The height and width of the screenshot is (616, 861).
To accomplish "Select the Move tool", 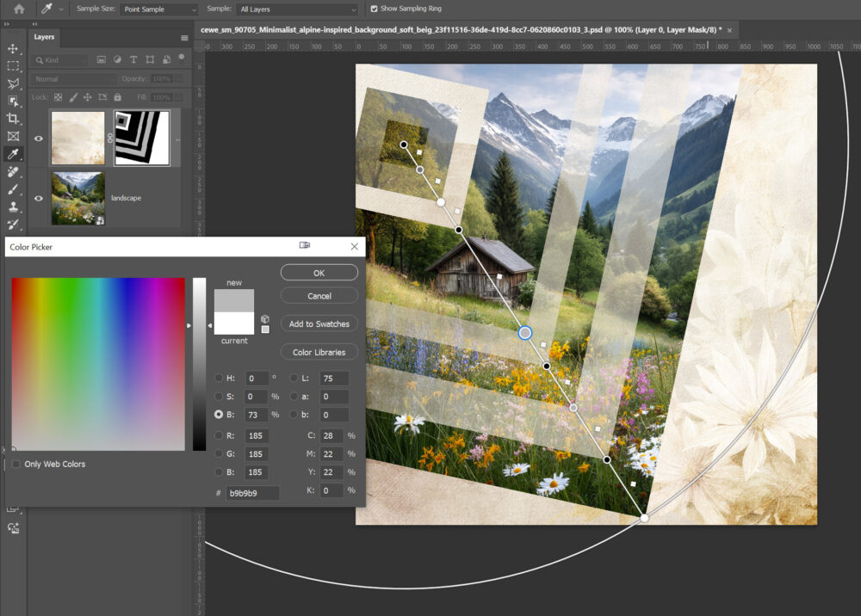I will click(x=13, y=48).
